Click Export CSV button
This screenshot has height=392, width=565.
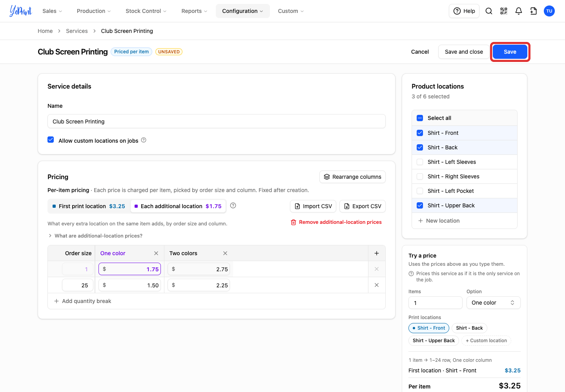363,206
